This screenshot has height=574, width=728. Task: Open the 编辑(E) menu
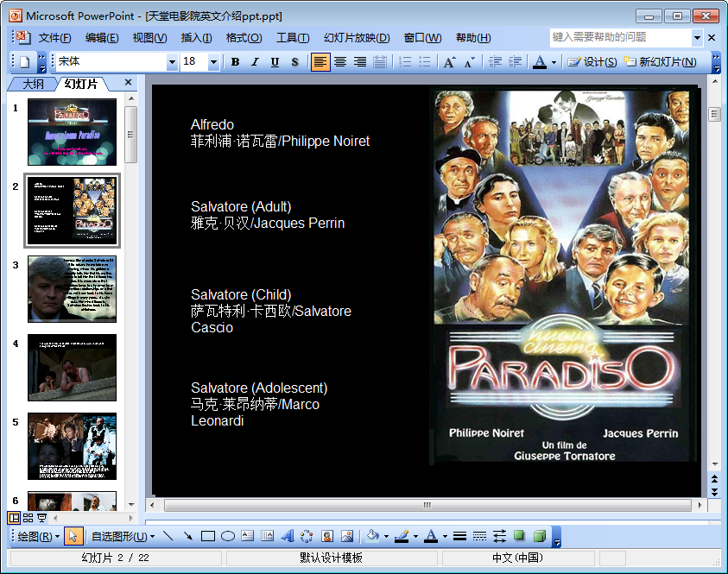[x=102, y=38]
